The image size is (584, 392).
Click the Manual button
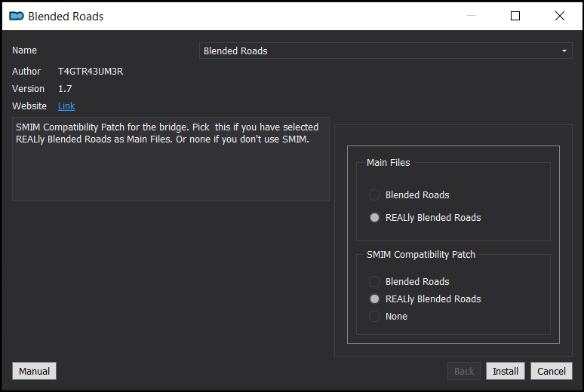pos(34,371)
